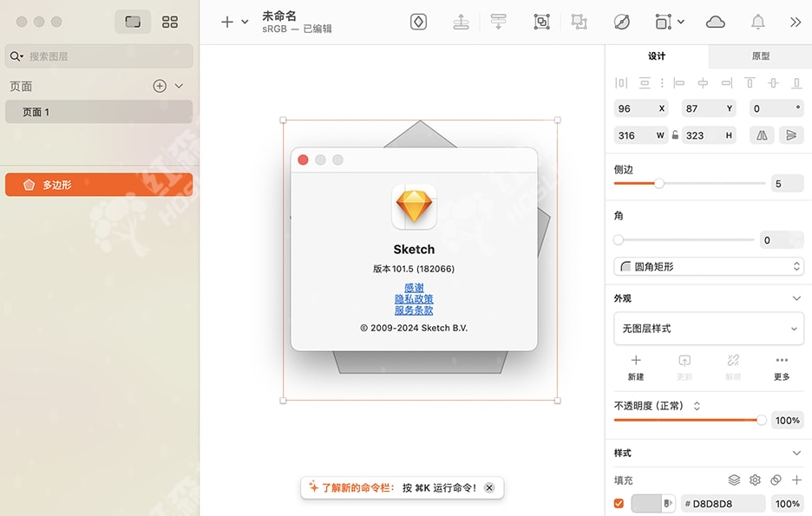Click align horizontal center icon
This screenshot has height=516, width=812.
pos(703,82)
